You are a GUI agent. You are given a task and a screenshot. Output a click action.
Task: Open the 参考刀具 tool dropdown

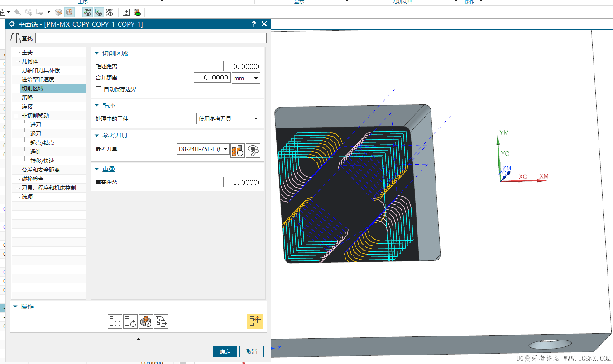click(x=203, y=149)
